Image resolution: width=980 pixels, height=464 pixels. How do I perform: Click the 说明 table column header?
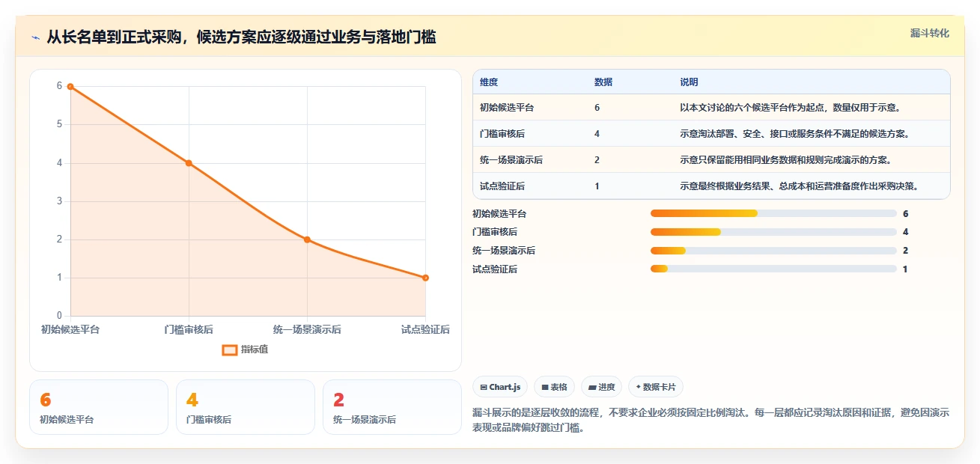tap(689, 82)
